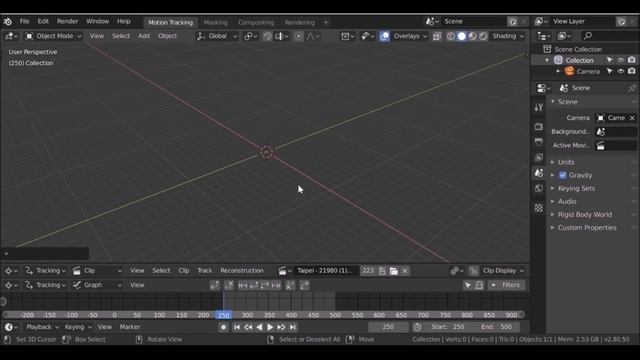This screenshot has height=360, width=640.
Task: Play the animation forward
Action: [270, 327]
